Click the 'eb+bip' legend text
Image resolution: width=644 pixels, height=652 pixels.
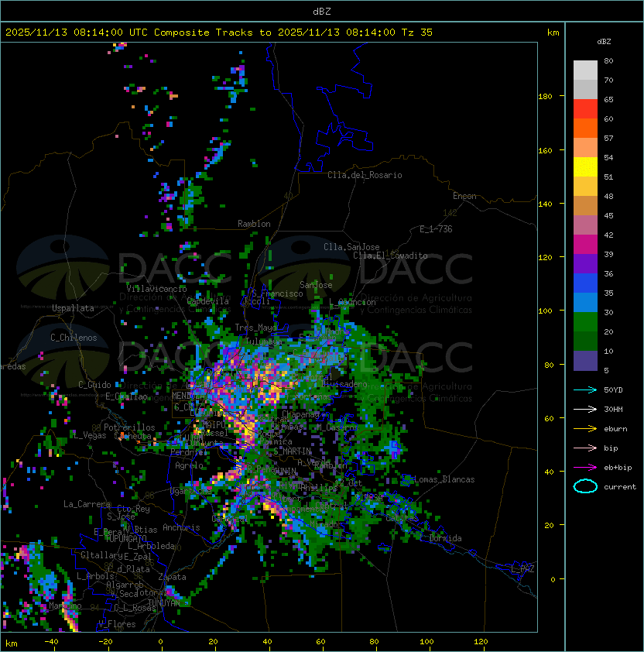[618, 468]
